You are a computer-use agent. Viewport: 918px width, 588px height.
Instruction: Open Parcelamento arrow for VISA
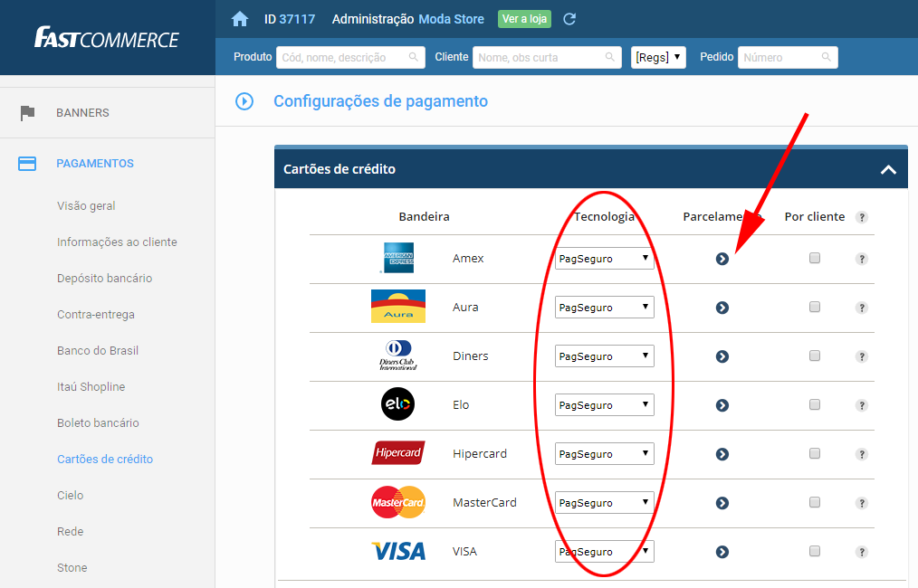[722, 552]
